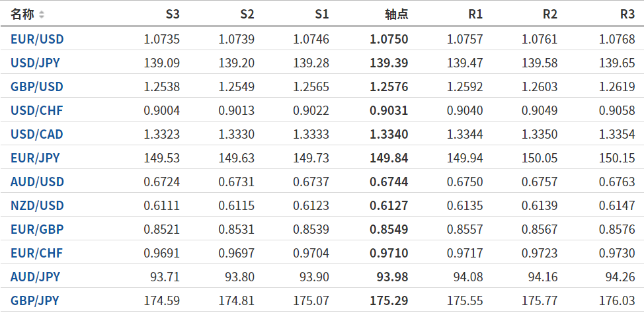Open the AUD/JPY pair link
644x313 pixels.
pyautogui.click(x=35, y=277)
